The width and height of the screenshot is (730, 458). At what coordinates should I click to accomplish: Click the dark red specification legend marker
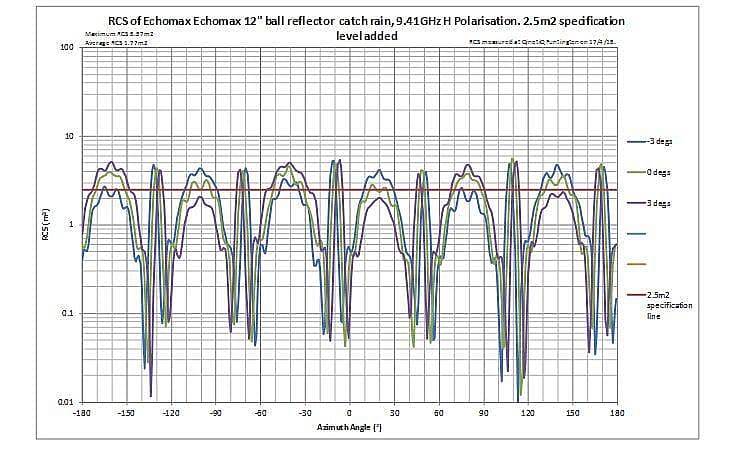[x=636, y=295]
